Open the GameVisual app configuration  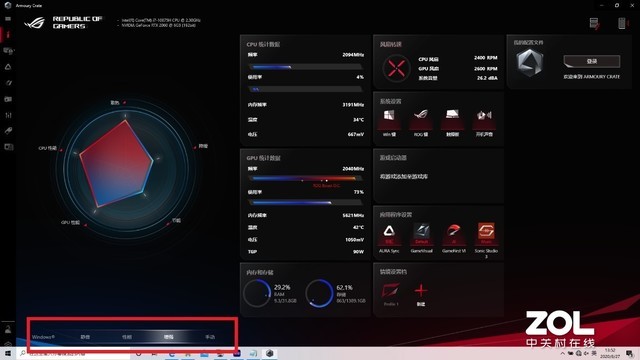(421, 238)
